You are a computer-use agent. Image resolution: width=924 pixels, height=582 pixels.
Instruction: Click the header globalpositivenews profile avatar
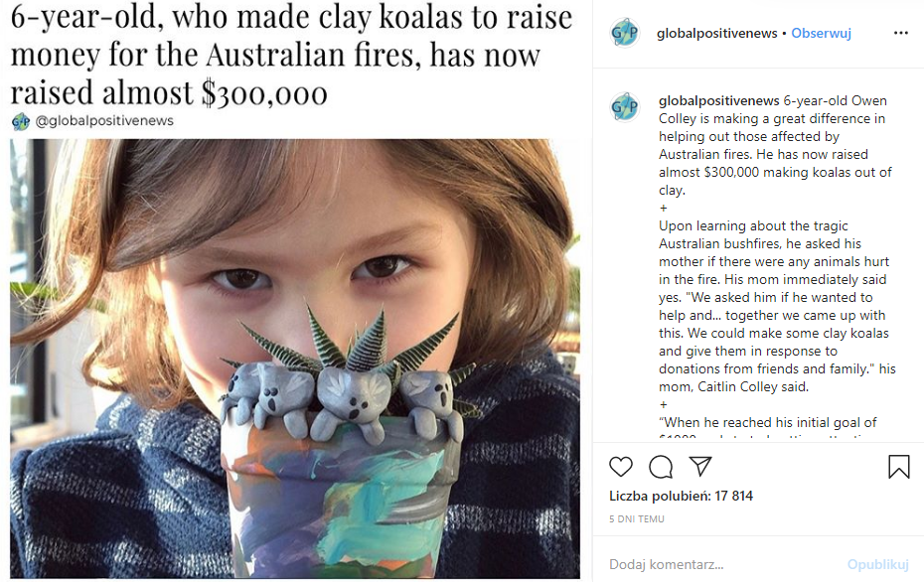(625, 33)
